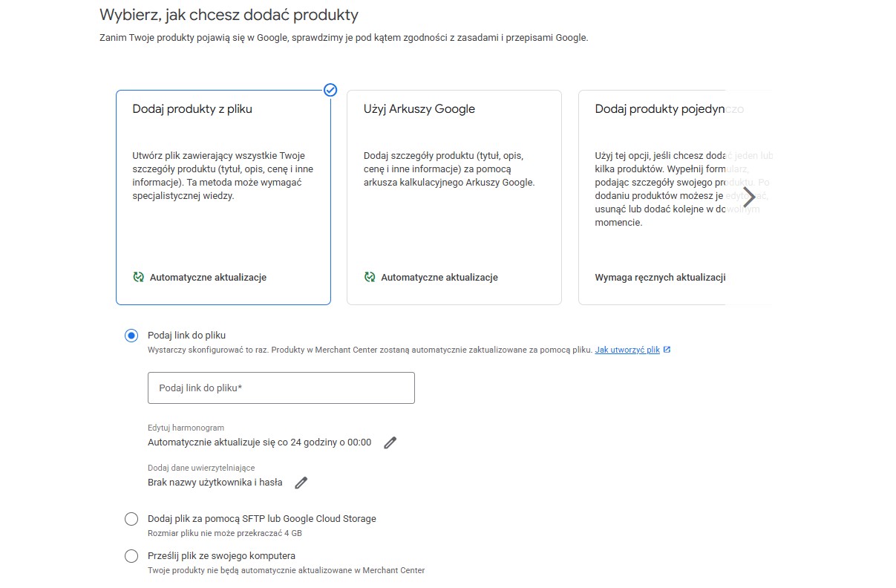Select 'Prześlij plik ze swojego komputera' radio
The height and width of the screenshot is (588, 896).
click(x=131, y=555)
